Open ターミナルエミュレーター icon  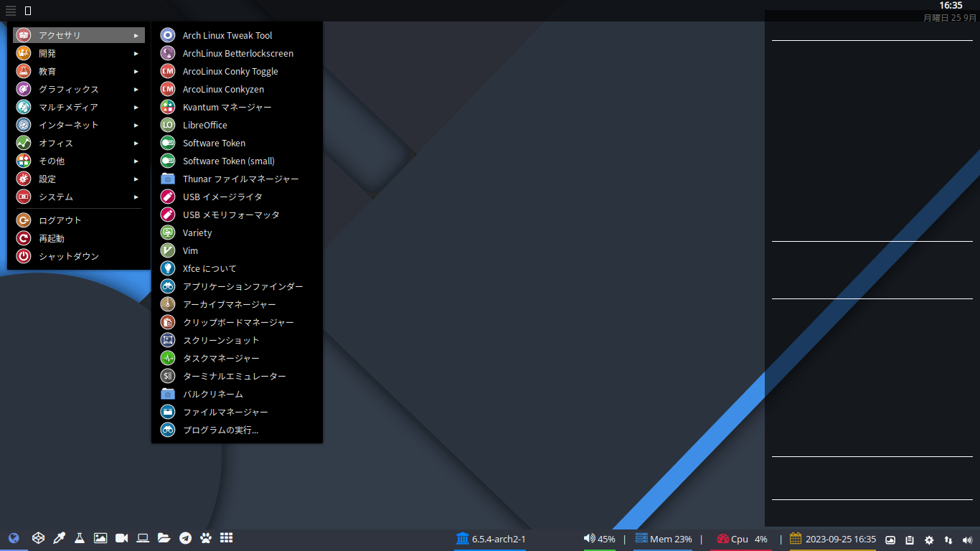[168, 376]
